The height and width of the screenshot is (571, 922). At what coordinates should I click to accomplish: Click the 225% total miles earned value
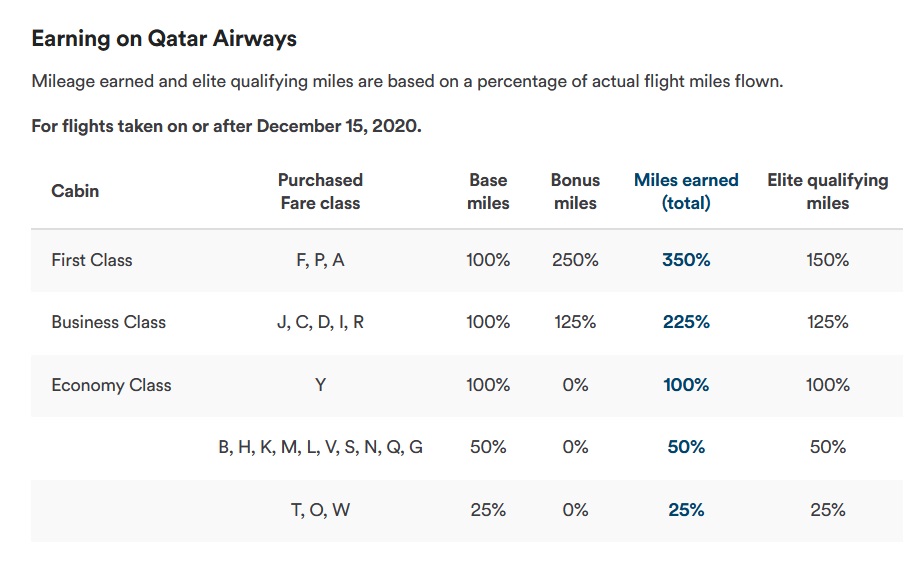(686, 322)
